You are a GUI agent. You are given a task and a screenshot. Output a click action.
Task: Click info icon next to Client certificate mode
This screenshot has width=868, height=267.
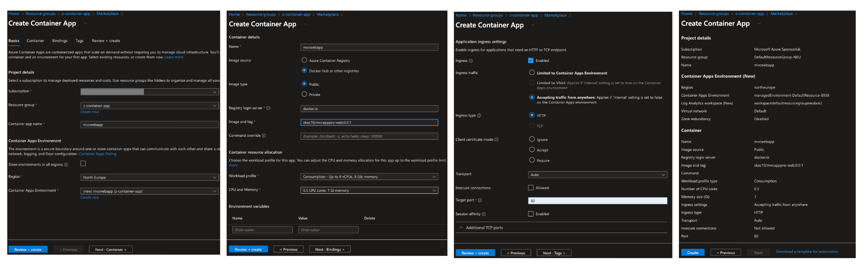pos(497,140)
